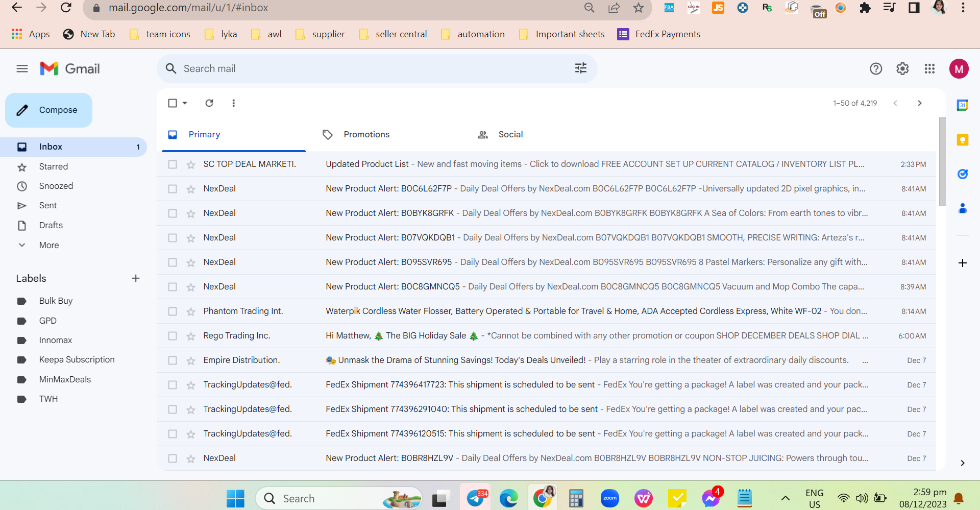
Task: Star the Phantom Trading Int. email
Action: 191,311
